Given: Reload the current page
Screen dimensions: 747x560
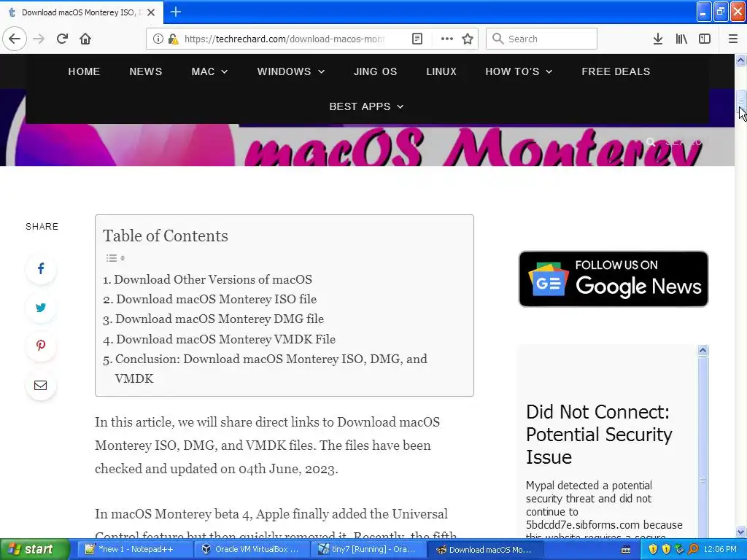Looking at the screenshot, I should pos(63,39).
